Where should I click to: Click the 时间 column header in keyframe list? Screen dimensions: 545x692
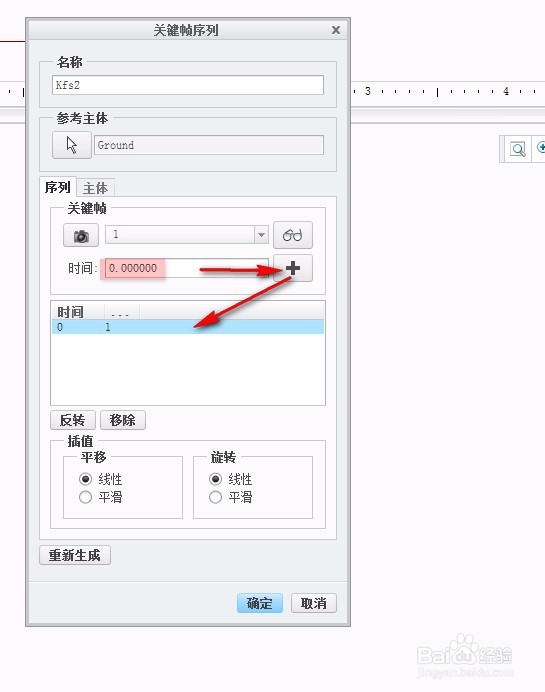[x=78, y=312]
